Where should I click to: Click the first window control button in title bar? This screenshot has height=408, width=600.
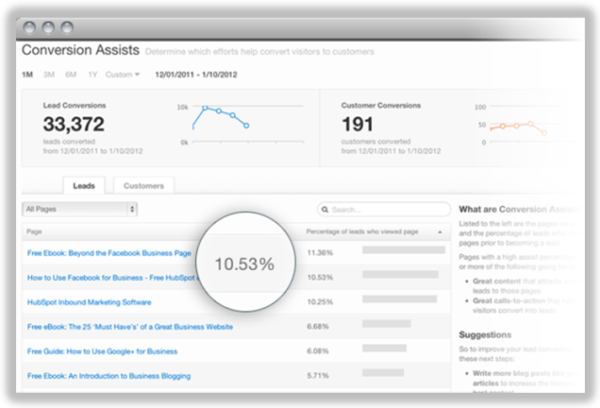tap(29, 28)
